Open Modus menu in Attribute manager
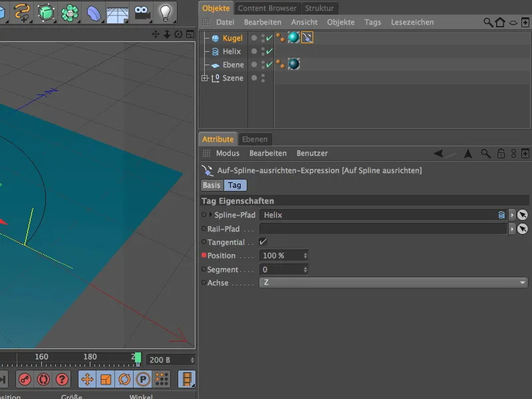 coord(227,154)
